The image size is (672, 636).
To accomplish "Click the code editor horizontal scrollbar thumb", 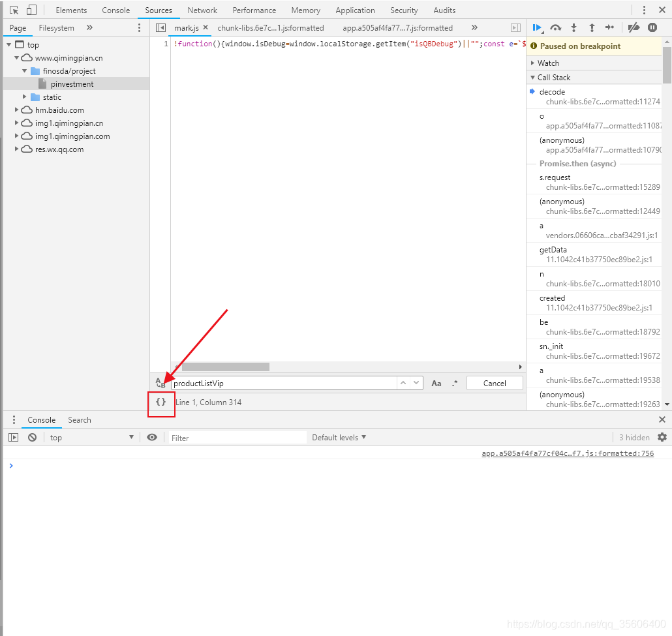I will (x=226, y=367).
